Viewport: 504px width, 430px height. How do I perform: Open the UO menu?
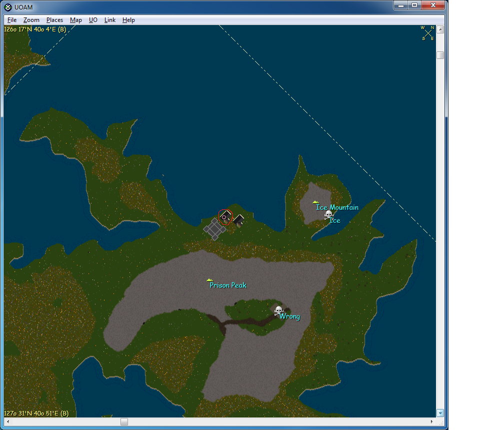click(93, 20)
